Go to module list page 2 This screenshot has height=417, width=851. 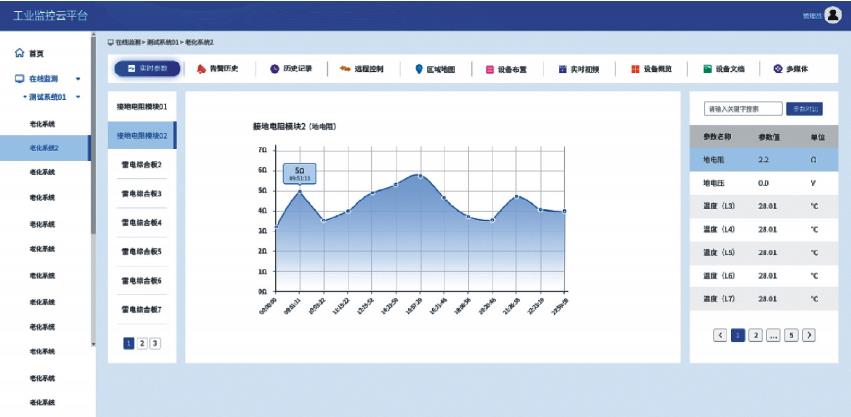pyautogui.click(x=142, y=343)
